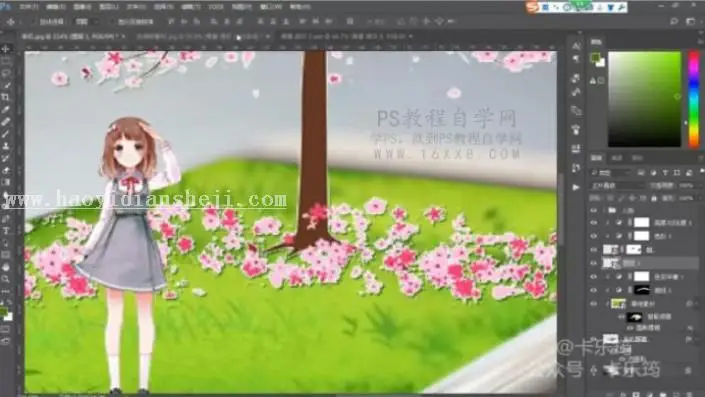Image resolution: width=705 pixels, height=397 pixels.
Task: Switch to the Paths tab
Action: (637, 158)
